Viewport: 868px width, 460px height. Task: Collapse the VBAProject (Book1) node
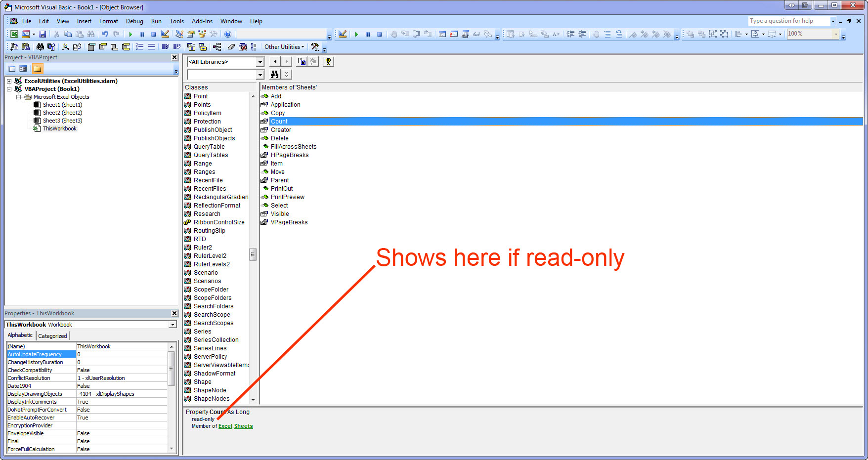pos(9,89)
